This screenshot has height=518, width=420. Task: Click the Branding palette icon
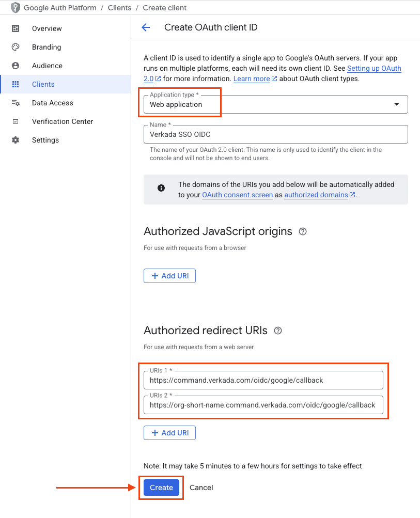[15, 47]
